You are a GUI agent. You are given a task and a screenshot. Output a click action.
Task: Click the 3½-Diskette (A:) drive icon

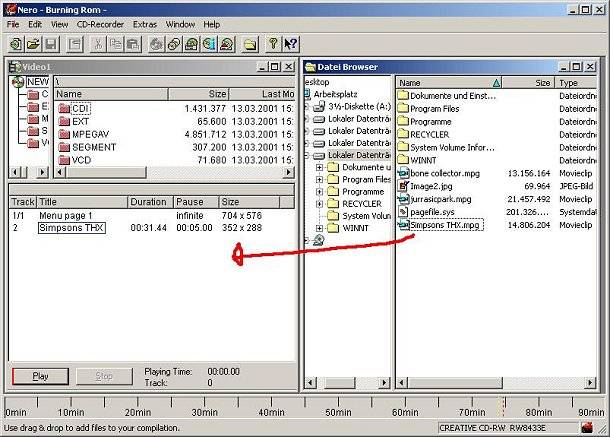pyautogui.click(x=319, y=106)
